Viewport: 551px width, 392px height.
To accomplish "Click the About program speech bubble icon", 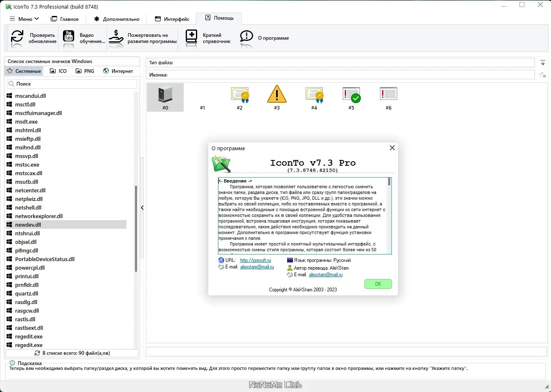I will click(246, 37).
